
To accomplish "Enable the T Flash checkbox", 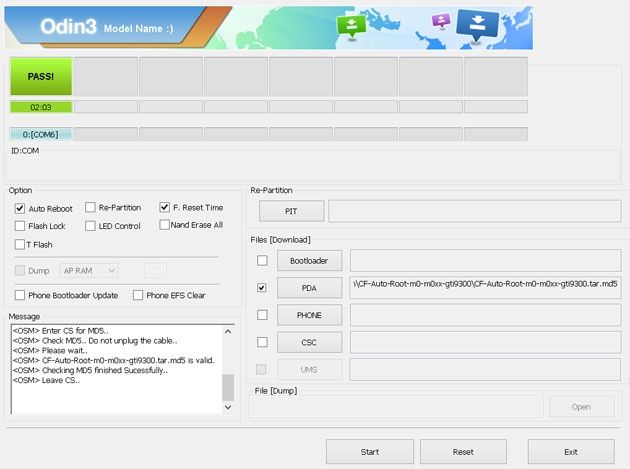I will 20,244.
